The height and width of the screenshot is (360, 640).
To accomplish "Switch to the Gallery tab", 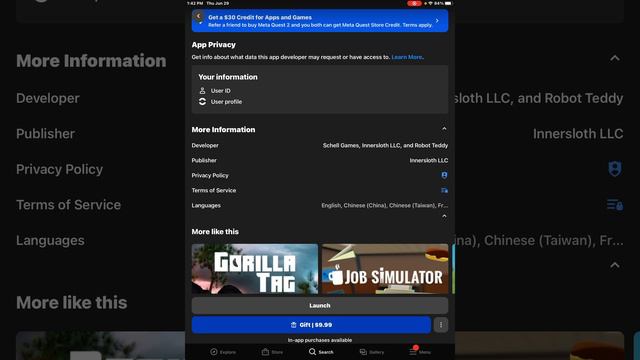I will tap(371, 352).
